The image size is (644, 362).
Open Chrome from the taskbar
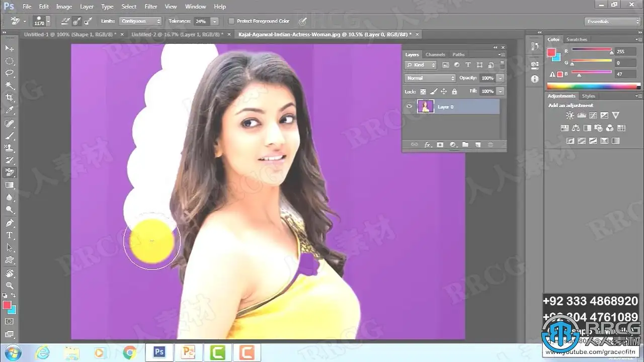tap(129, 352)
